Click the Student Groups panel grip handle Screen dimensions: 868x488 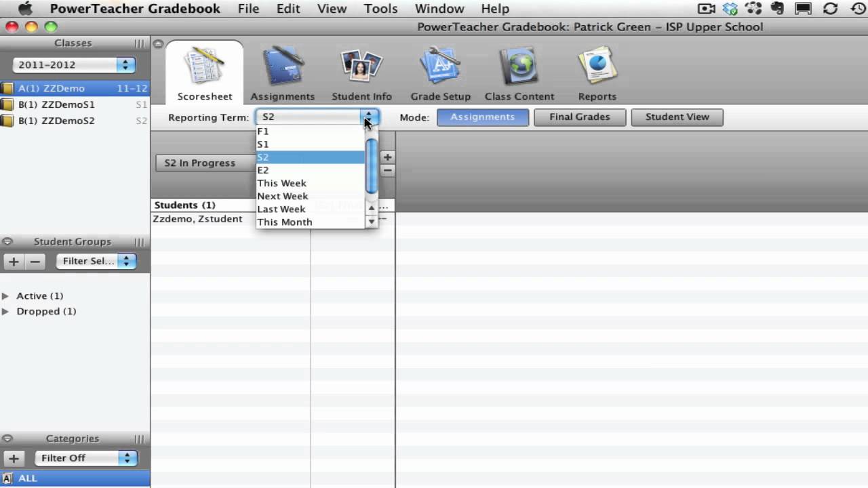pos(139,242)
